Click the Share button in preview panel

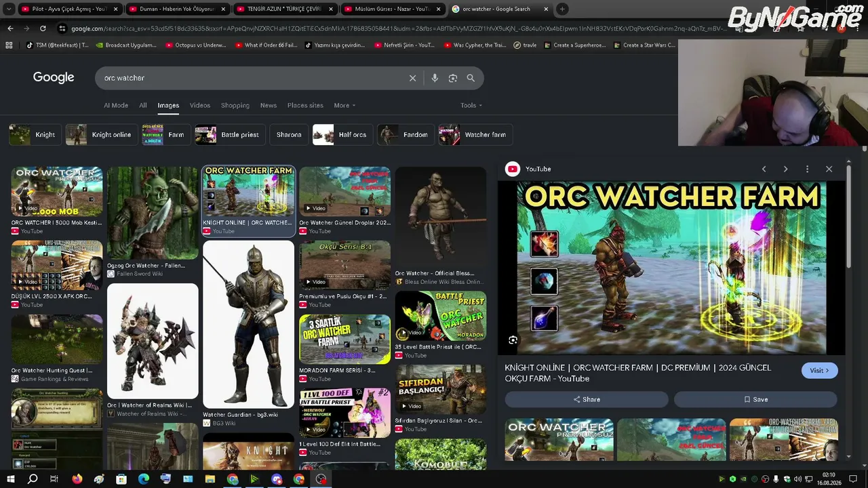coord(587,399)
